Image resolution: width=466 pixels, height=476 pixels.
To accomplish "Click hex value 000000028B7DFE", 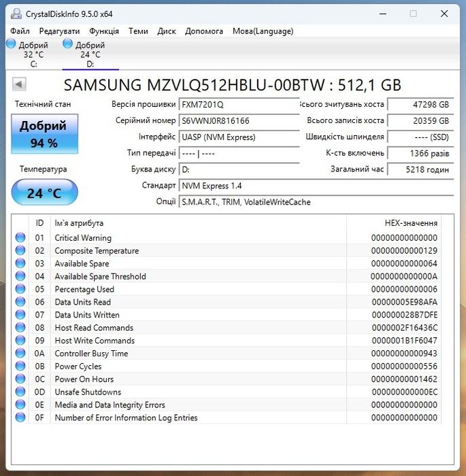I will (404, 315).
